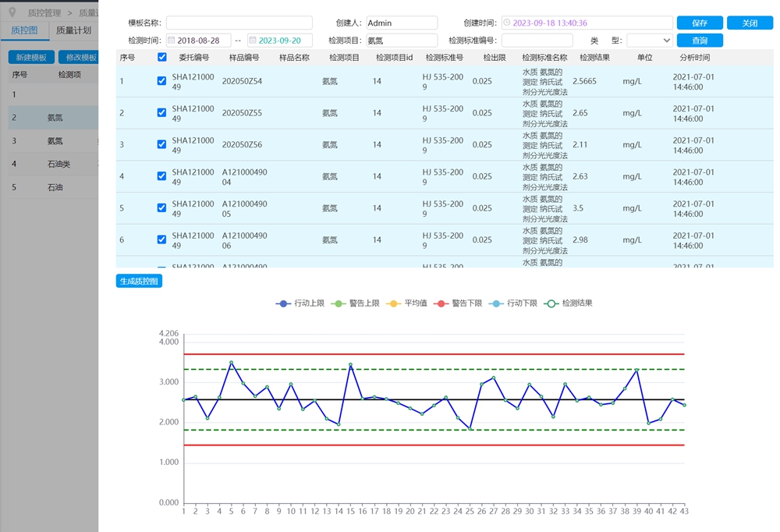Open calendar icon beside start date 2018-08-28
Screen dimensions: 780x532
coord(171,41)
